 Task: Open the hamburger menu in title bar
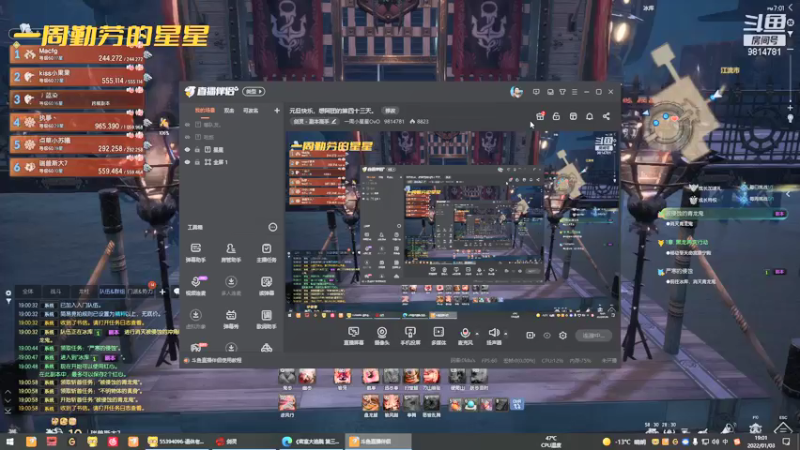574,92
